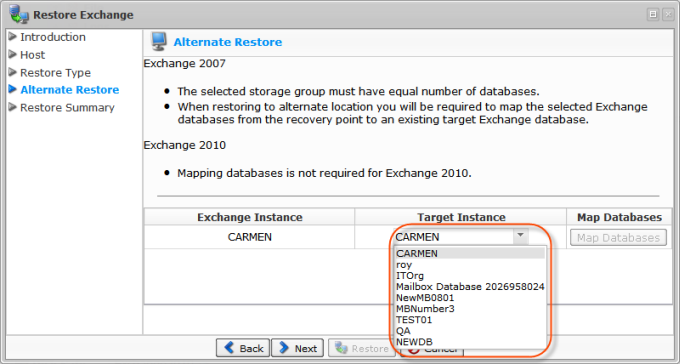Image resolution: width=680 pixels, height=364 pixels.
Task: Click the arrow icon beside Restore Type
Action: pyautogui.click(x=13, y=72)
